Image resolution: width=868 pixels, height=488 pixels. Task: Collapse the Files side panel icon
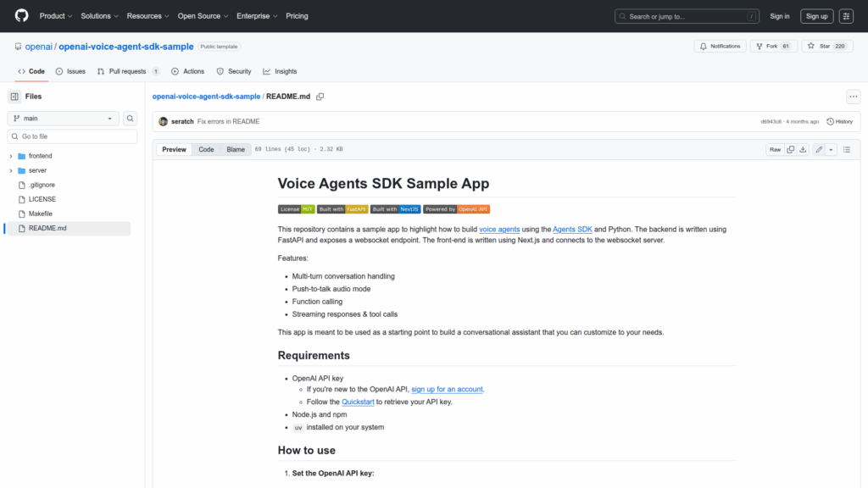click(x=14, y=97)
